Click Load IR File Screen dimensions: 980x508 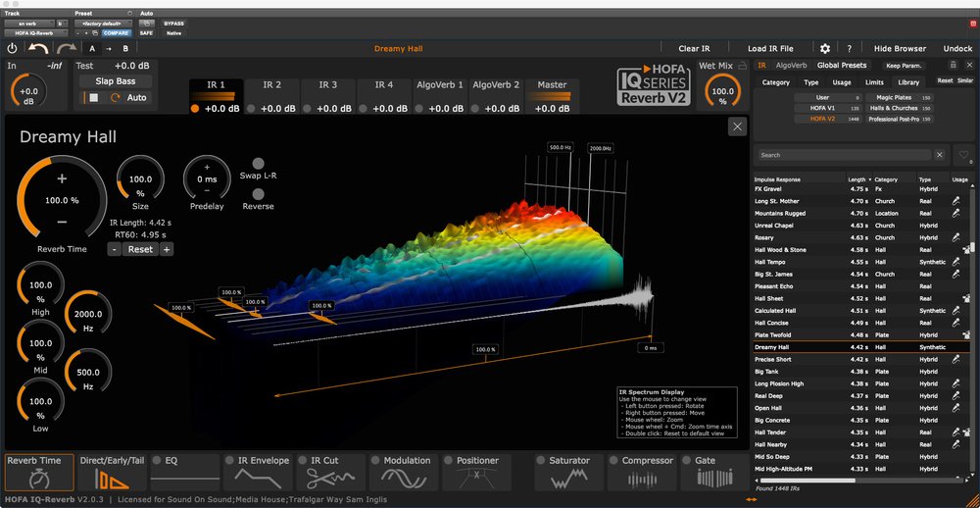[x=770, y=48]
